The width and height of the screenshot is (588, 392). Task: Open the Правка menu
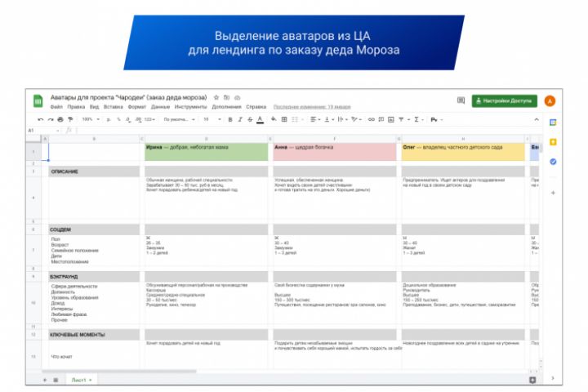(76, 107)
